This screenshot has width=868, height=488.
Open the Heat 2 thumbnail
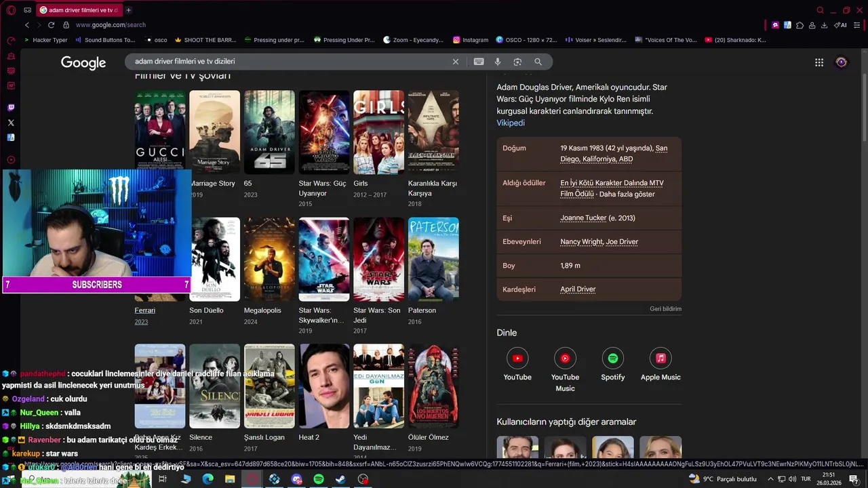(324, 386)
